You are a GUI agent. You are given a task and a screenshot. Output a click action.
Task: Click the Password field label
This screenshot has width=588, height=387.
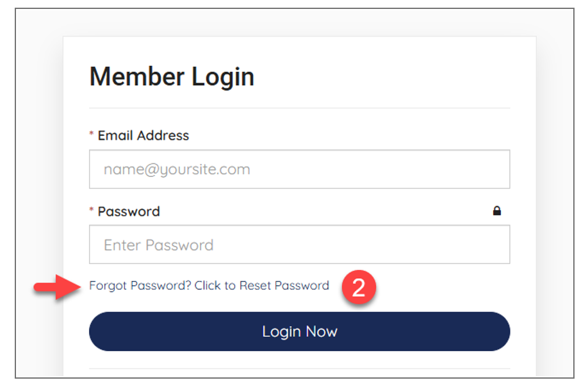pos(129,211)
